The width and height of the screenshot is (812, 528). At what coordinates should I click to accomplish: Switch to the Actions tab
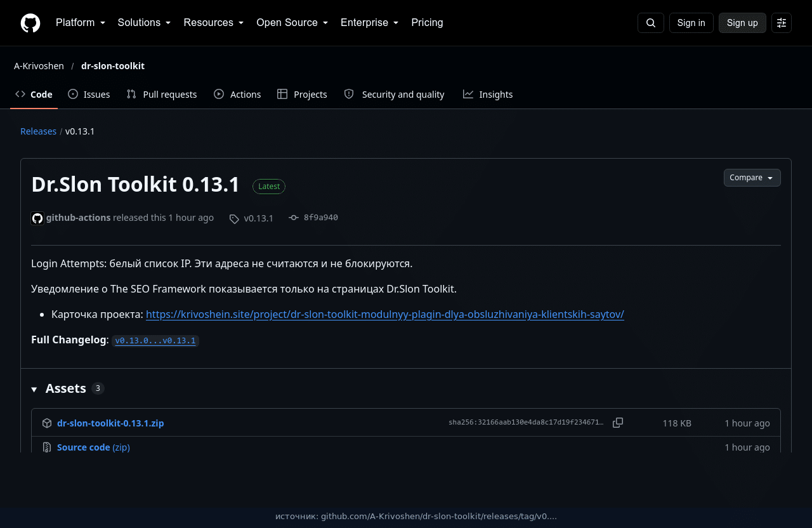(237, 95)
